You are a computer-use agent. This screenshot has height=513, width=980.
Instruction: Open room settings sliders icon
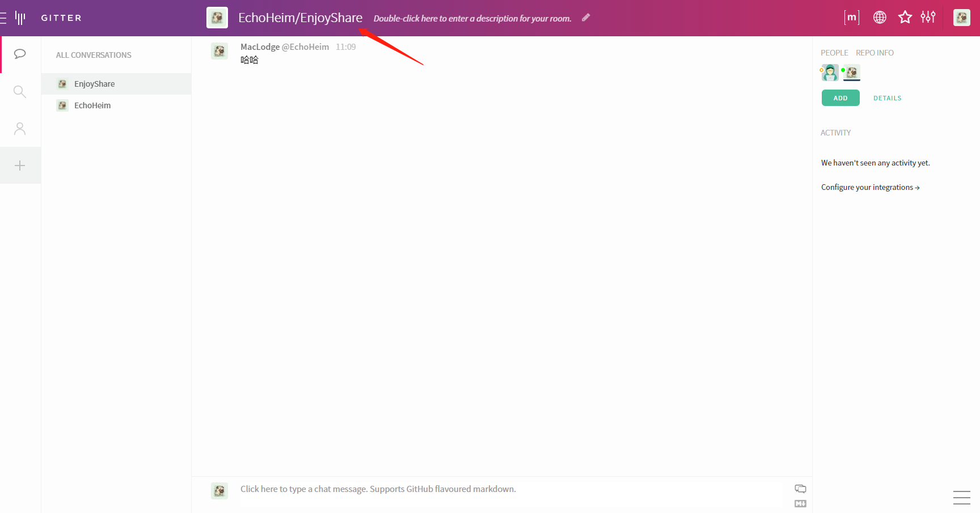coord(928,18)
